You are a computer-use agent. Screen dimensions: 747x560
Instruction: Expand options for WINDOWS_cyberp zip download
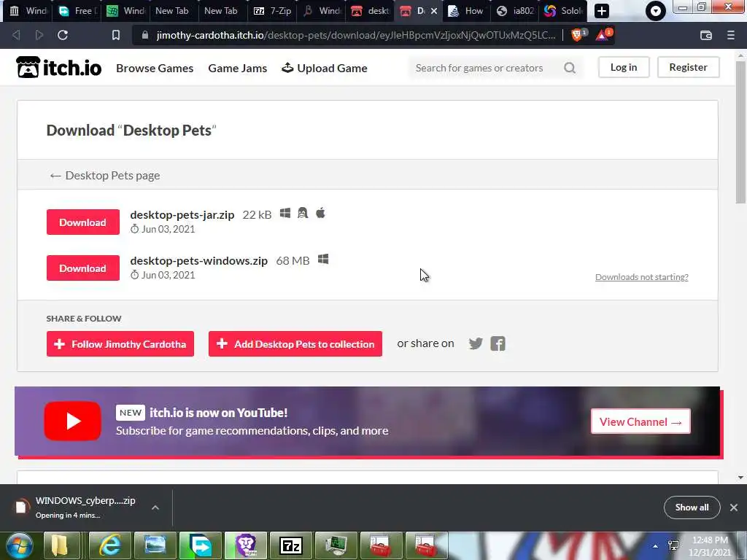[155, 507]
